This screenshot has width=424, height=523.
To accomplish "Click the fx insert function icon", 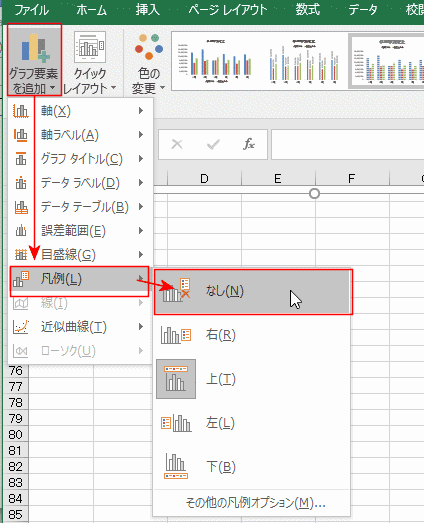I will click(249, 144).
